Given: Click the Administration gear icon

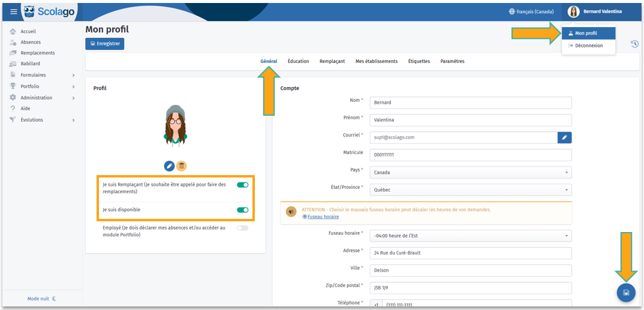Looking at the screenshot, I should pyautogui.click(x=13, y=98).
